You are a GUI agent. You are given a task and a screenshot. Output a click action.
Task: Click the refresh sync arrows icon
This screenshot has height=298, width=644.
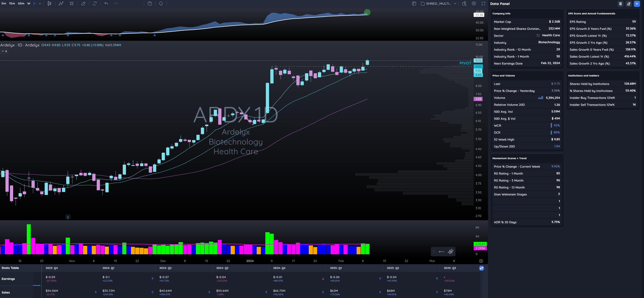coord(94,3)
